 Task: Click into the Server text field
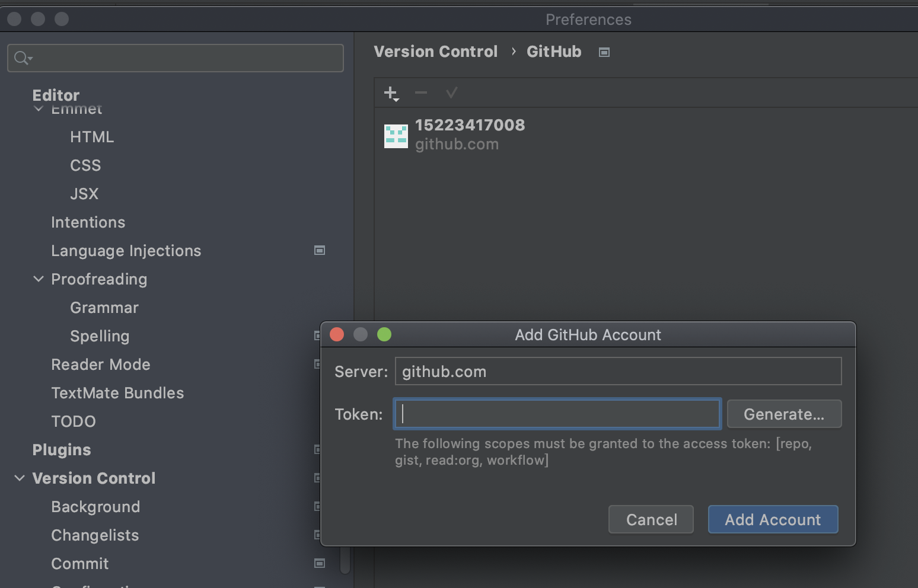pyautogui.click(x=618, y=372)
